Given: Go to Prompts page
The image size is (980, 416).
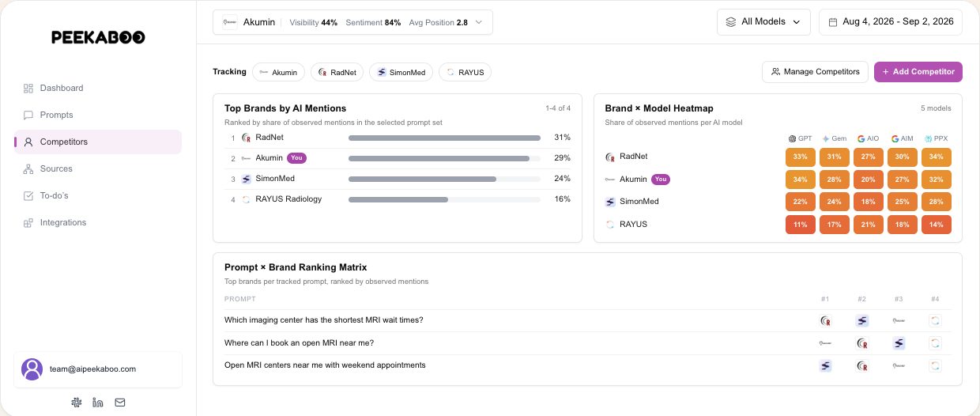Looking at the screenshot, I should (x=98, y=115).
